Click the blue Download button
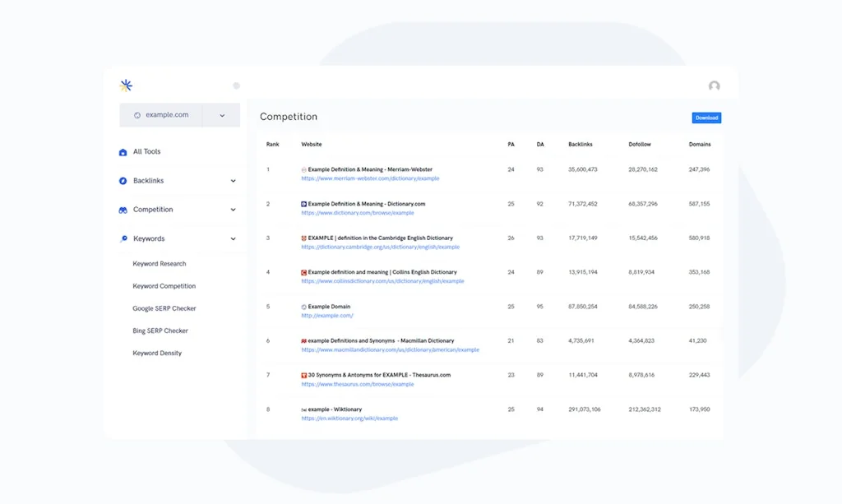Image resolution: width=842 pixels, height=504 pixels. click(x=706, y=118)
